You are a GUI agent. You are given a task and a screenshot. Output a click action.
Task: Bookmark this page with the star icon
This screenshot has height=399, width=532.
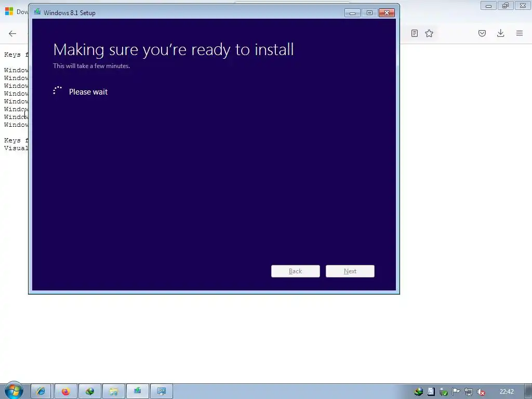pos(429,33)
